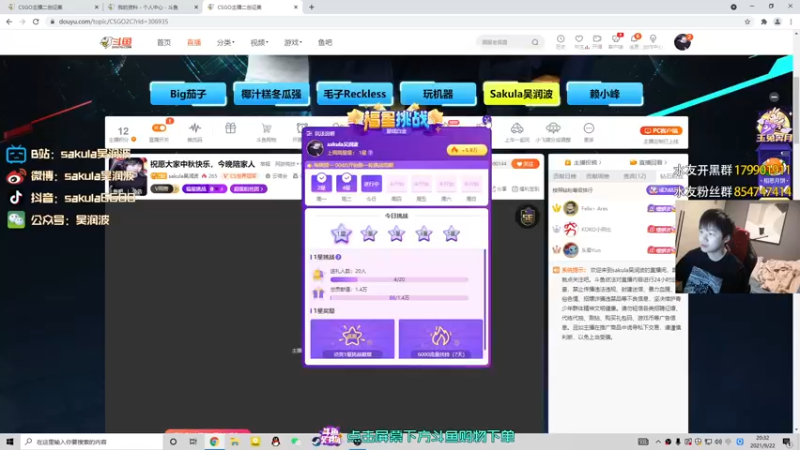Open the creator center lightbulb icon
800x450 pixels.
pos(653,39)
